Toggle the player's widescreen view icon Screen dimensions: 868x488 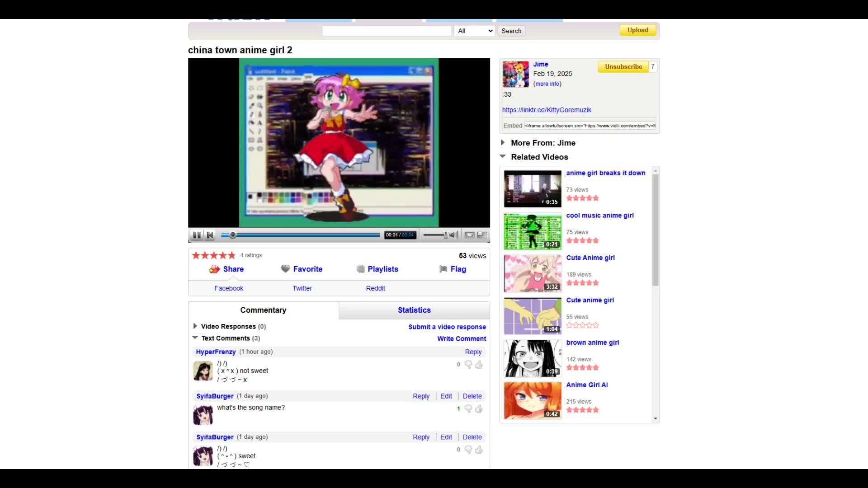click(x=469, y=235)
